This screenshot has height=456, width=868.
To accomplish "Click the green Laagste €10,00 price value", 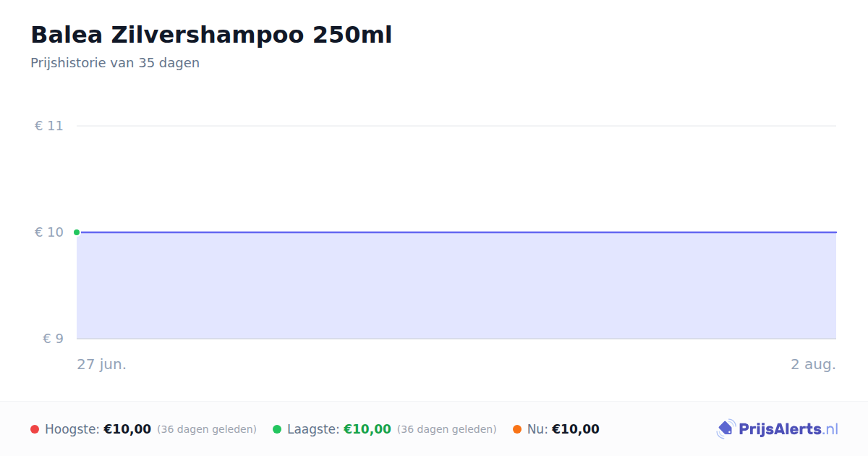I will (x=367, y=429).
